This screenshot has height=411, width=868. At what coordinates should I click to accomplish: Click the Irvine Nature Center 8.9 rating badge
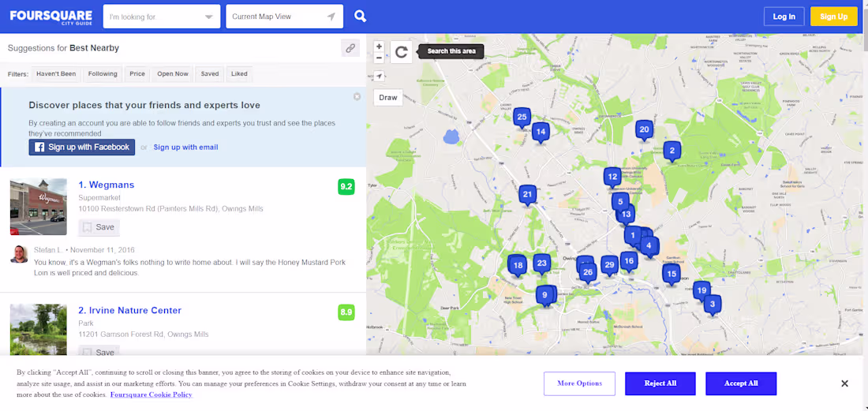pos(346,312)
